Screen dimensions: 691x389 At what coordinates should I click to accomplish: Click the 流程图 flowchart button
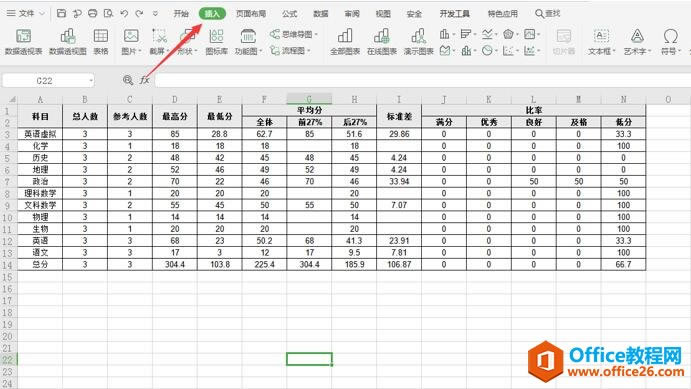pos(290,51)
